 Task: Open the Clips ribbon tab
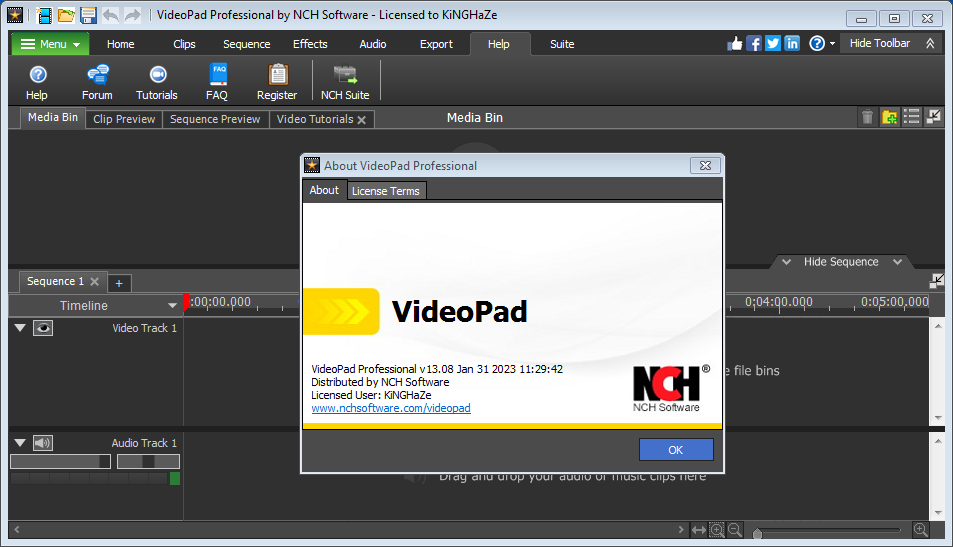(x=184, y=44)
